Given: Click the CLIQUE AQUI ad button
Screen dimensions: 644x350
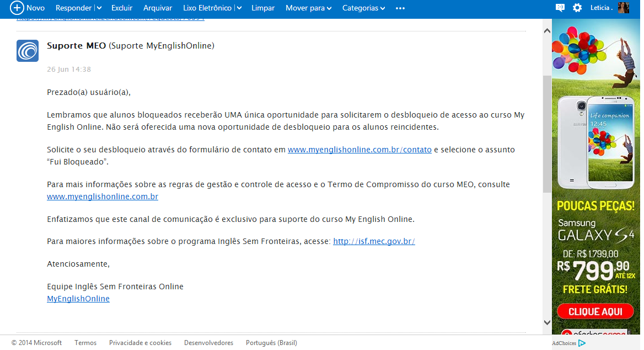Looking at the screenshot, I should (x=595, y=312).
